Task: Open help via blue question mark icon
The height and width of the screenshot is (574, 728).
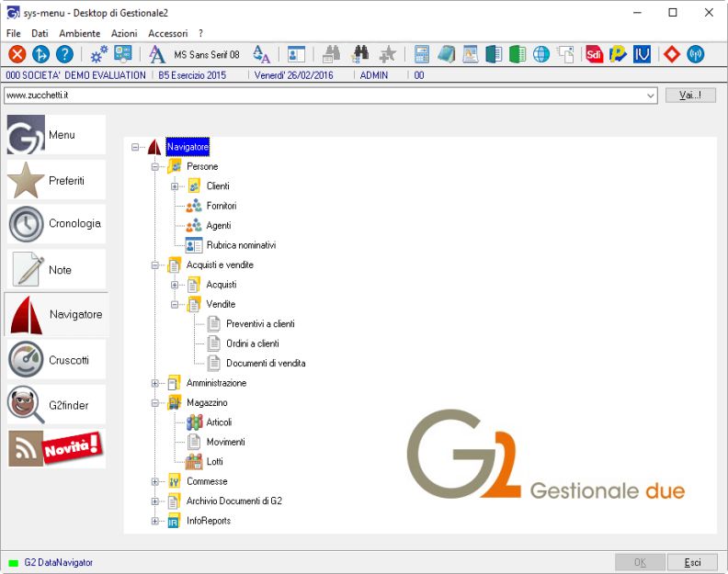Action: pos(64,55)
